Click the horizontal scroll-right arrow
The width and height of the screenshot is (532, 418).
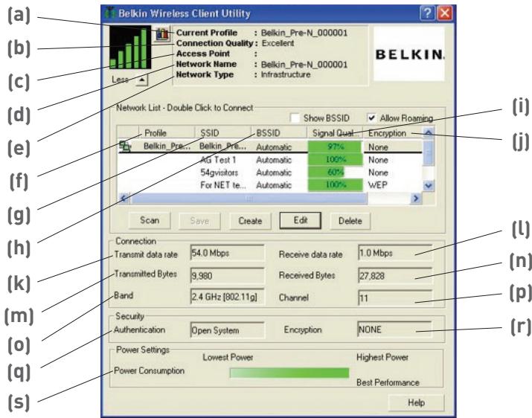coord(416,198)
